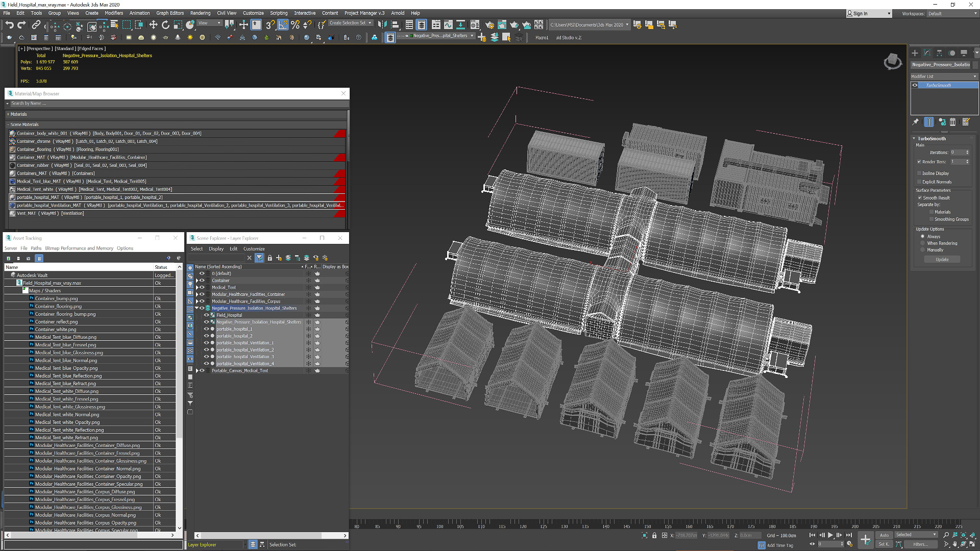The image size is (980, 551).
Task: Select the Select and Uniform Scale tool
Action: tap(178, 24)
